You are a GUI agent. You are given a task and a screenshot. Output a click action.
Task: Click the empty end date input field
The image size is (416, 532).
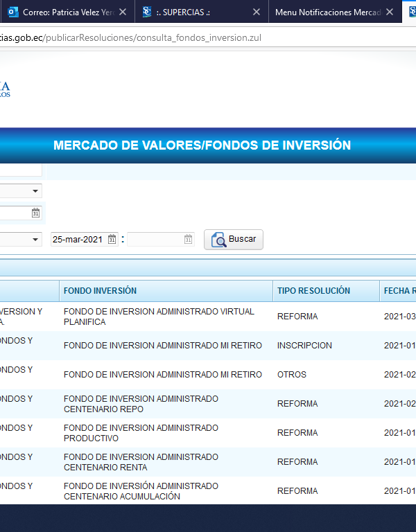(x=154, y=240)
